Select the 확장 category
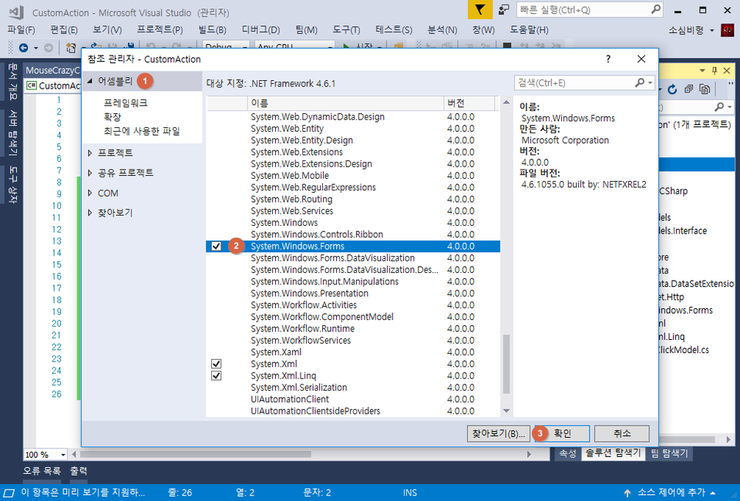740x501 pixels. click(x=112, y=117)
